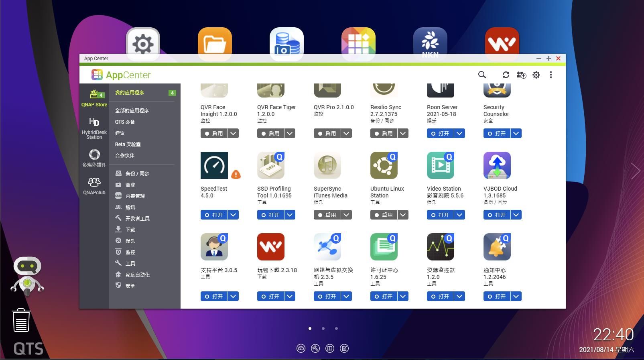The height and width of the screenshot is (360, 644).
Task: Open 支持平台 with 打开 button
Action: click(x=214, y=296)
